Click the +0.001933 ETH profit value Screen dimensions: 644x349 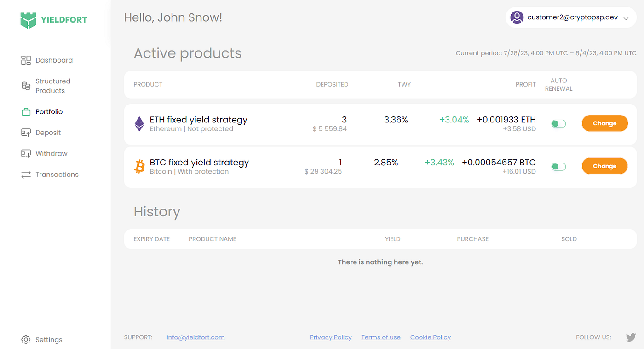(x=506, y=120)
